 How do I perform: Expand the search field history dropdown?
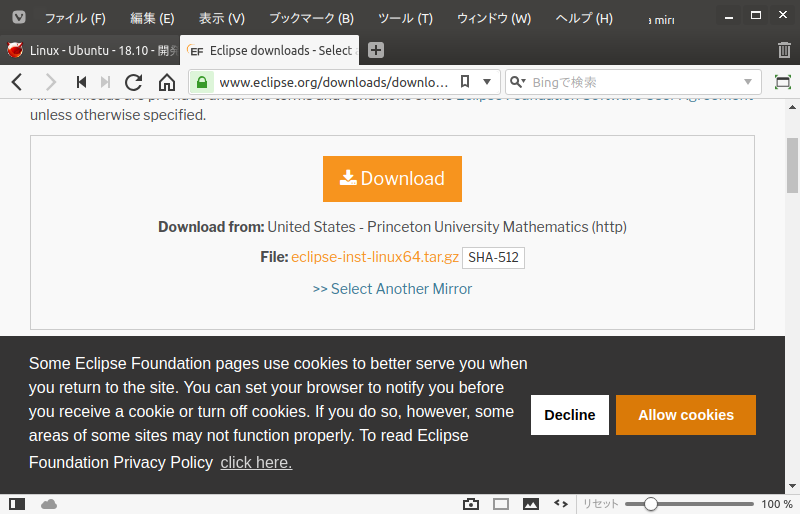point(748,82)
